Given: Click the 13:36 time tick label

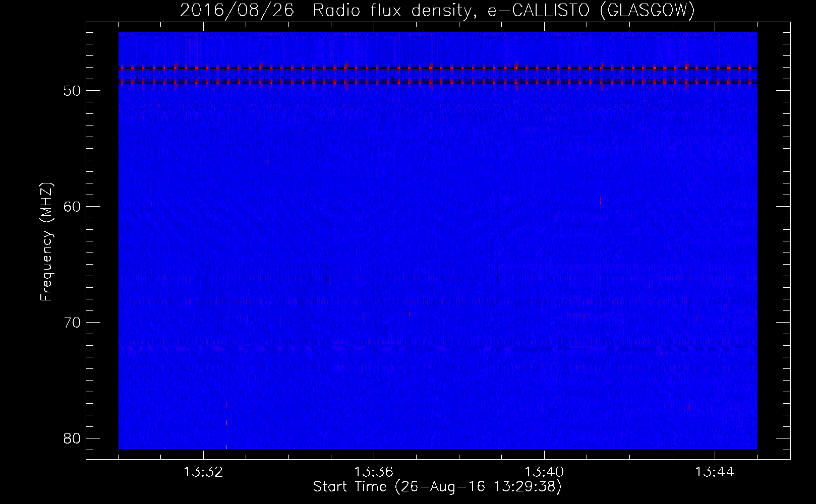Looking at the screenshot, I should click(x=374, y=472).
